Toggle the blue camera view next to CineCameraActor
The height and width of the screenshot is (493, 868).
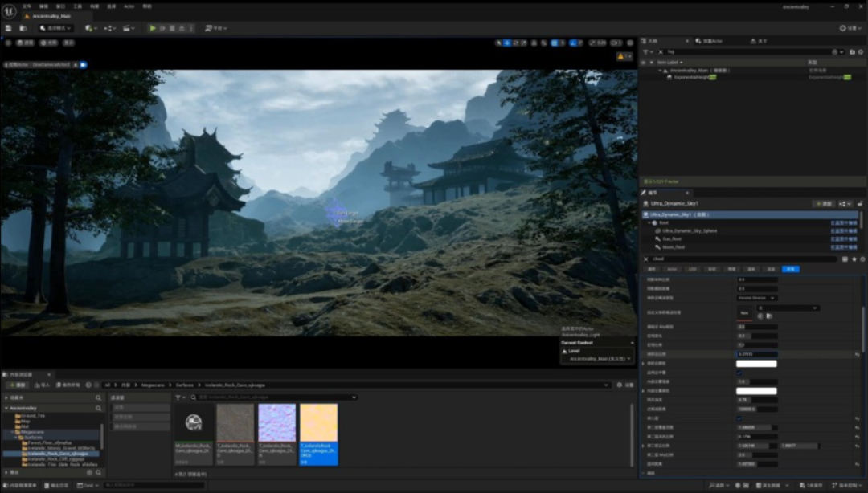click(84, 65)
